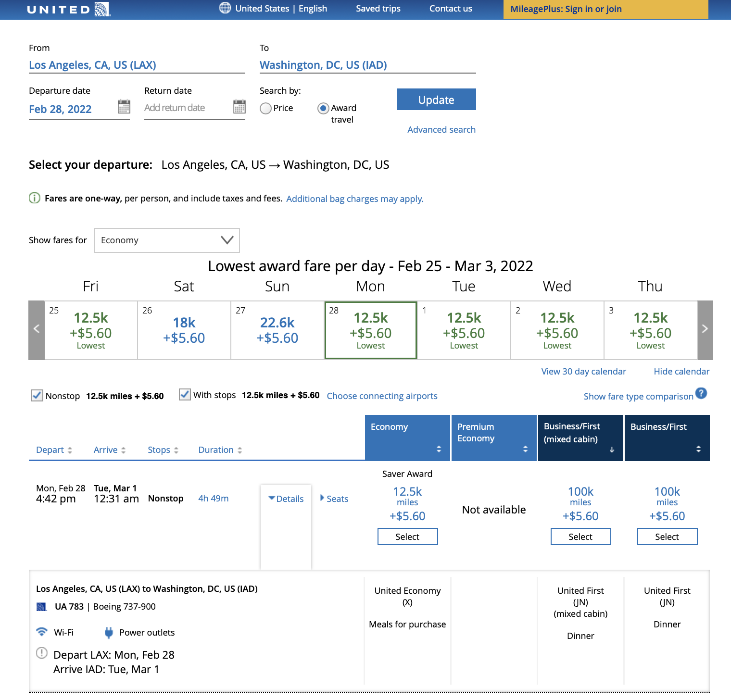The image size is (731, 700).
Task: Sort by Arrive time arrows
Action: (x=124, y=450)
